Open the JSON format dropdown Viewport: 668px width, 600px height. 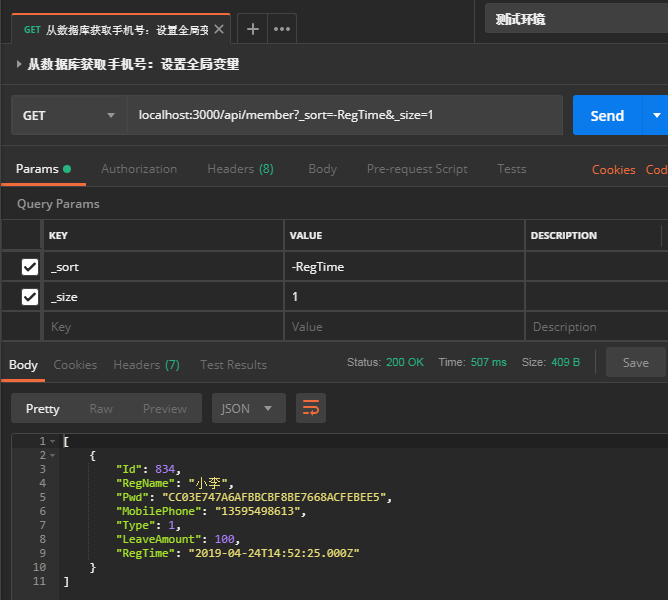248,408
